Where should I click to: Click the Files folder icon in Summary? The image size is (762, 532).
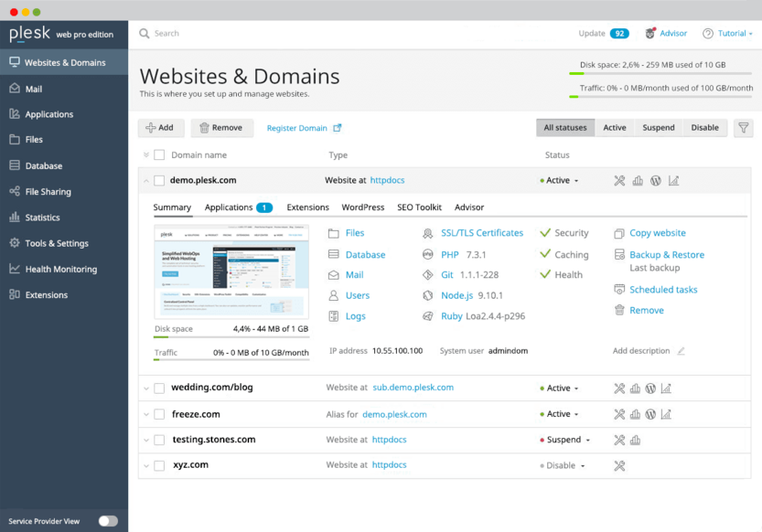(x=333, y=233)
